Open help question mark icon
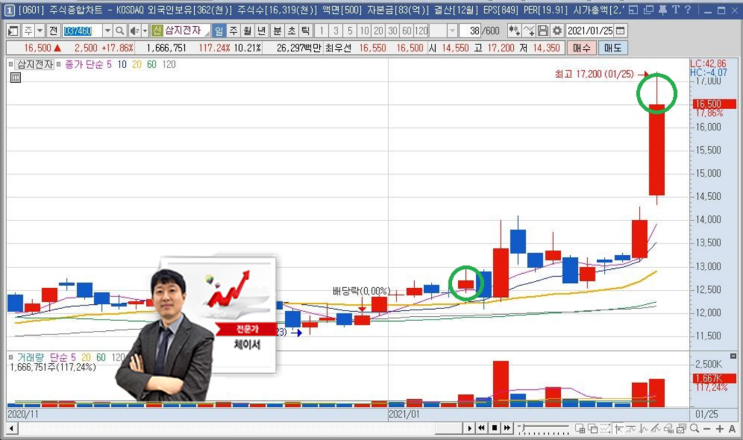The width and height of the screenshot is (743, 440). [x=688, y=9]
